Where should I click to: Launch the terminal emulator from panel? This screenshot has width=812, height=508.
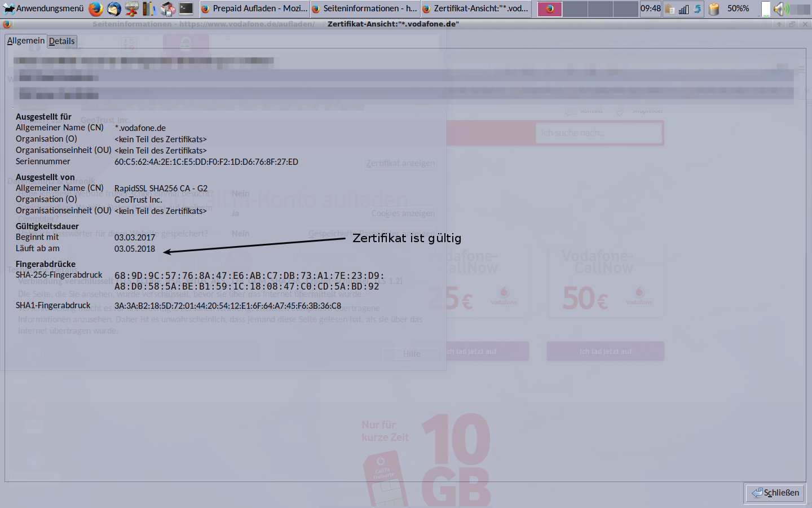[x=186, y=8]
